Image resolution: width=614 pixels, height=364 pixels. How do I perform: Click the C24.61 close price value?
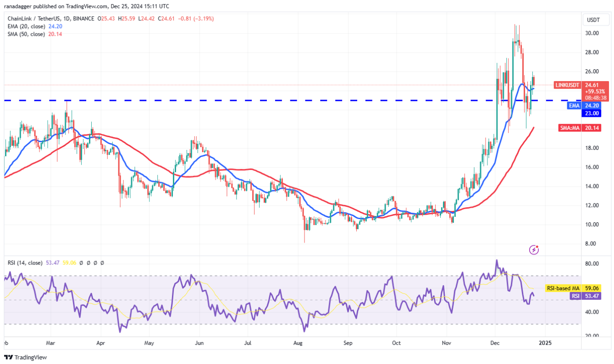click(x=166, y=19)
